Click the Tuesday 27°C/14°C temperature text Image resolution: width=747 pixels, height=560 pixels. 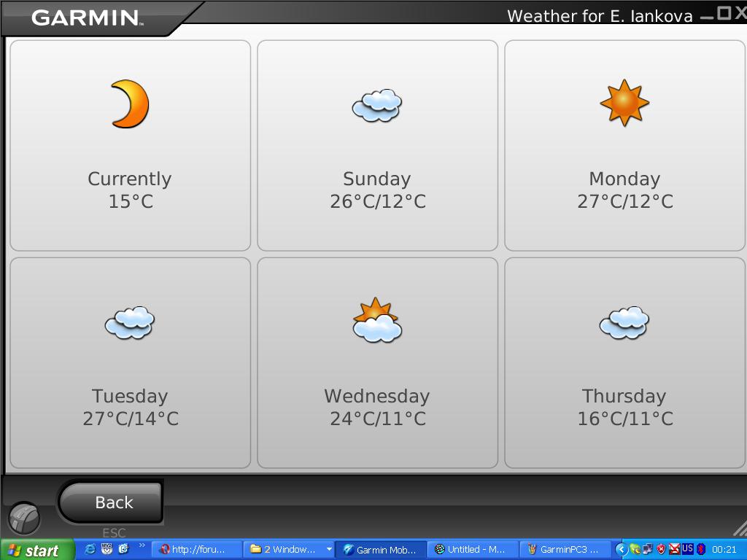point(131,419)
